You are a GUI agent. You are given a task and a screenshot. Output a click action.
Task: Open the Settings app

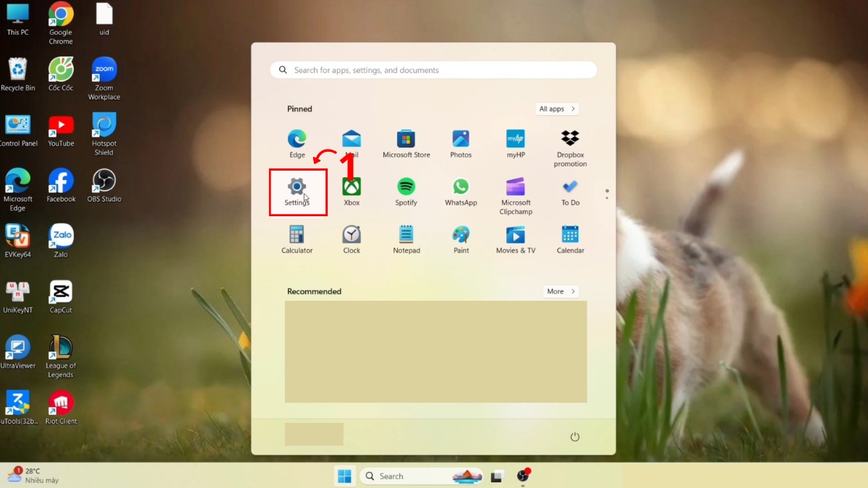click(297, 192)
